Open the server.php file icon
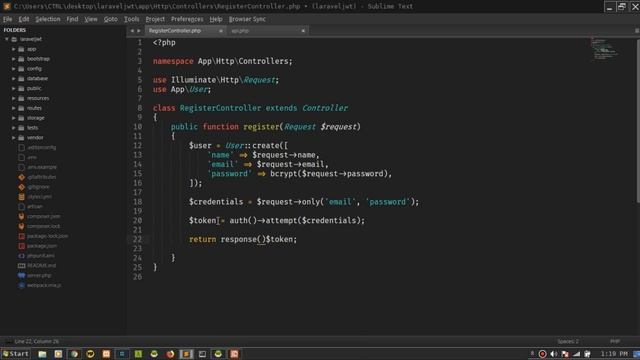Image resolution: width=640 pixels, height=360 pixels. click(x=22, y=276)
